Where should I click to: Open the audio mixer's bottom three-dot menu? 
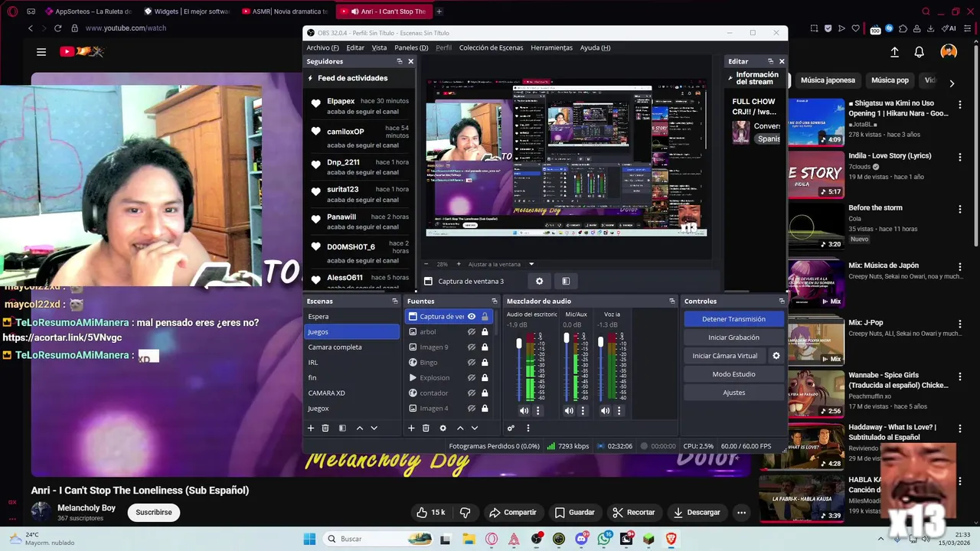(528, 428)
